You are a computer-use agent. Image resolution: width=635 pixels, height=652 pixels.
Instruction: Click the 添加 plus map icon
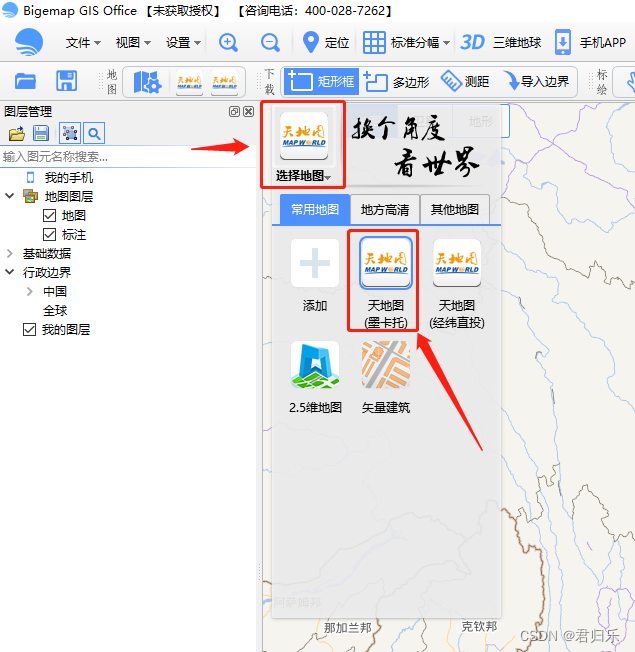(x=315, y=263)
